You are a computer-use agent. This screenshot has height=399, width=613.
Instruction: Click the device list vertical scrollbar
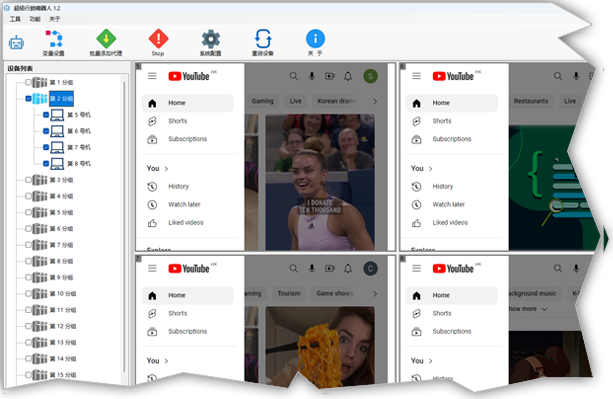tap(124, 227)
